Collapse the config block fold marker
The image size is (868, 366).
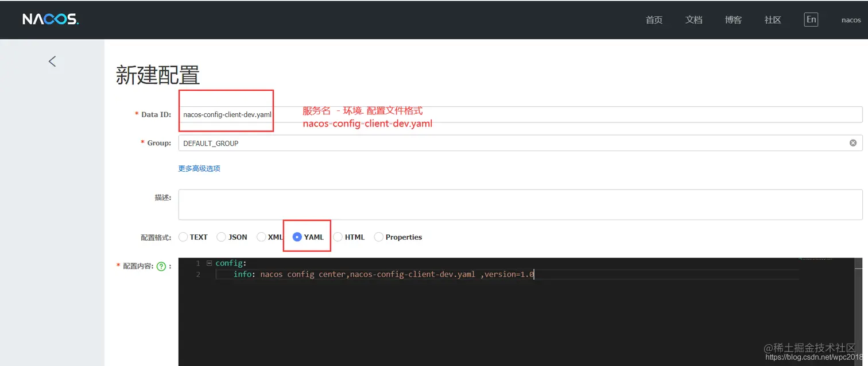209,263
